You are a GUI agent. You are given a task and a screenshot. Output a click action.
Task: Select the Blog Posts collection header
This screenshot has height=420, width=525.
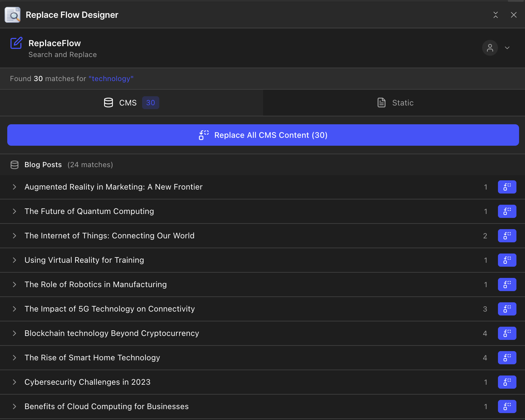point(262,165)
